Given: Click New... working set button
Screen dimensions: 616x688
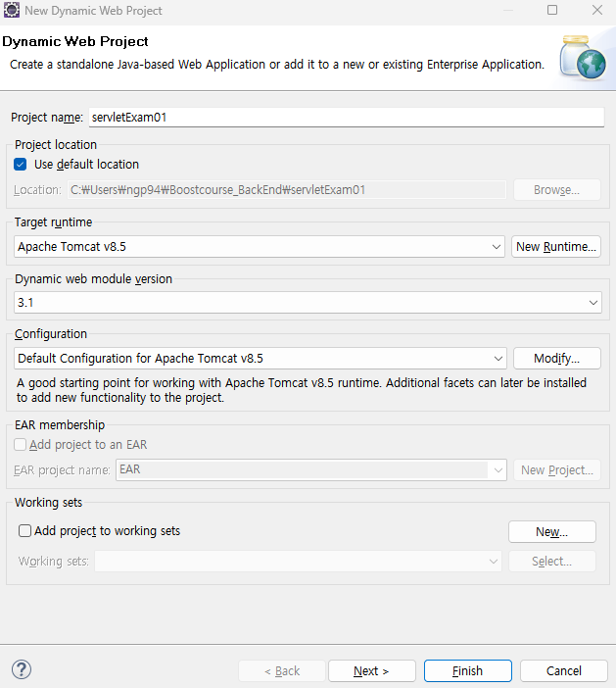Looking at the screenshot, I should pos(552,532).
